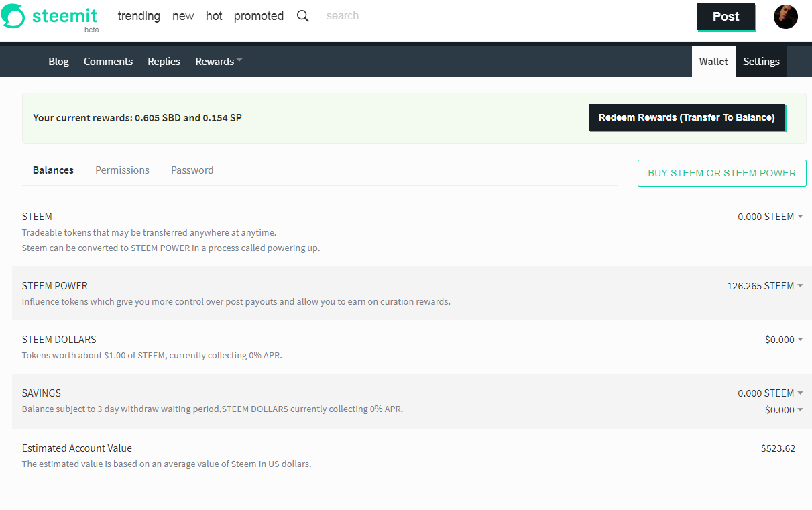This screenshot has width=812, height=510.
Task: Click Buy Steem or Steem Power button
Action: (721, 173)
